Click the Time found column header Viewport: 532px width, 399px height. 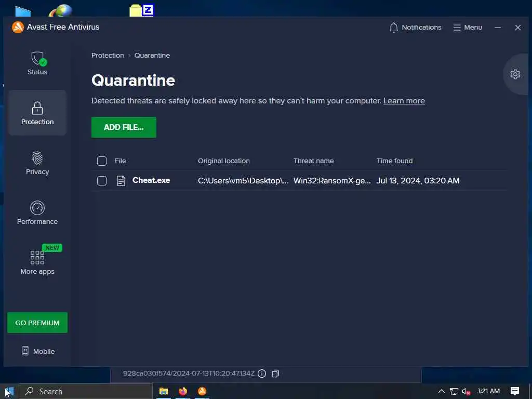395,161
